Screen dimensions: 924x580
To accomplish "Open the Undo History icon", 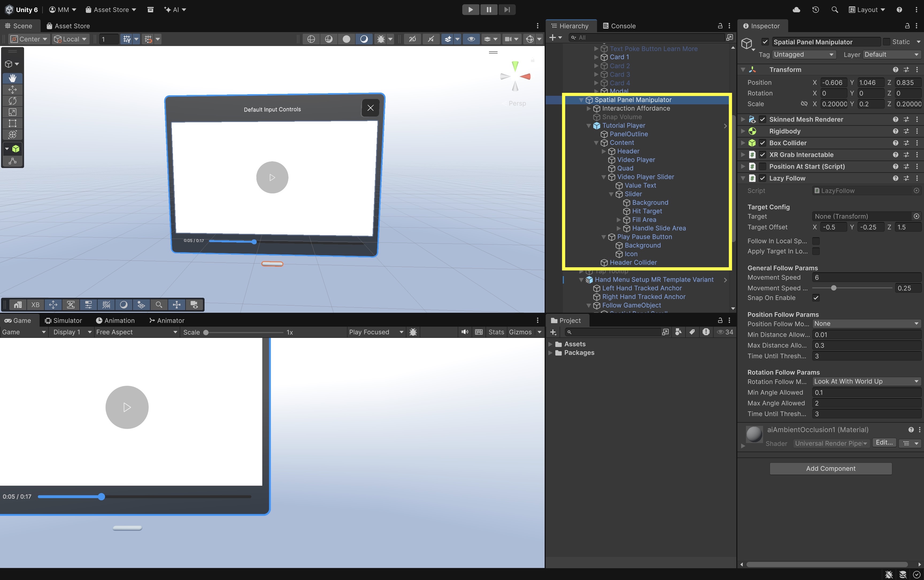I will (815, 10).
